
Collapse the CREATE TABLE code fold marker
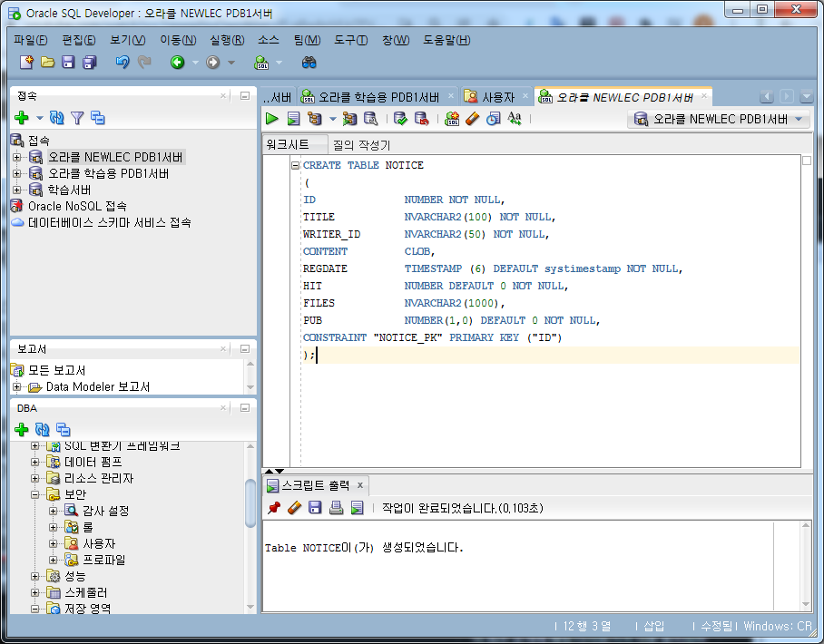tap(295, 165)
